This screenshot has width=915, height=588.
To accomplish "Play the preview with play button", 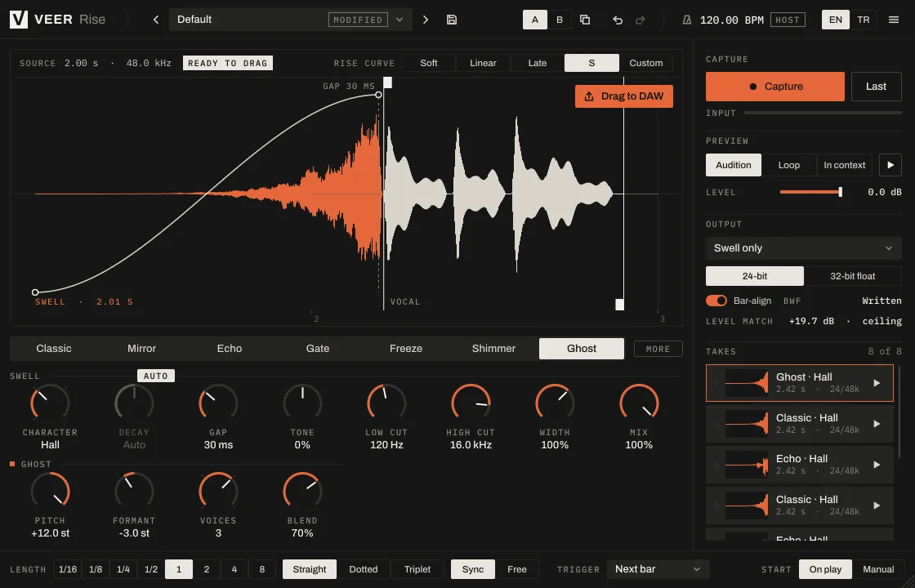I will [x=890, y=165].
